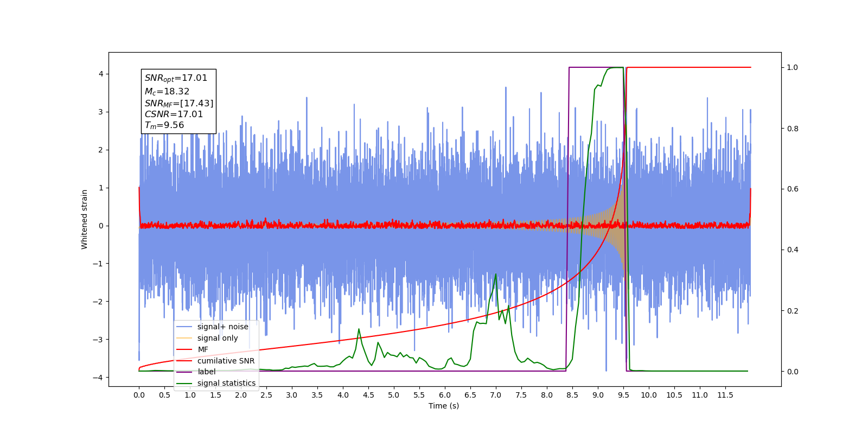Click the 'Whitened strain' y-axis label

tap(85, 219)
